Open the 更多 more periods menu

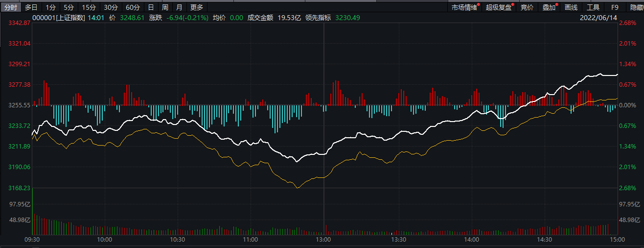click(x=197, y=7)
